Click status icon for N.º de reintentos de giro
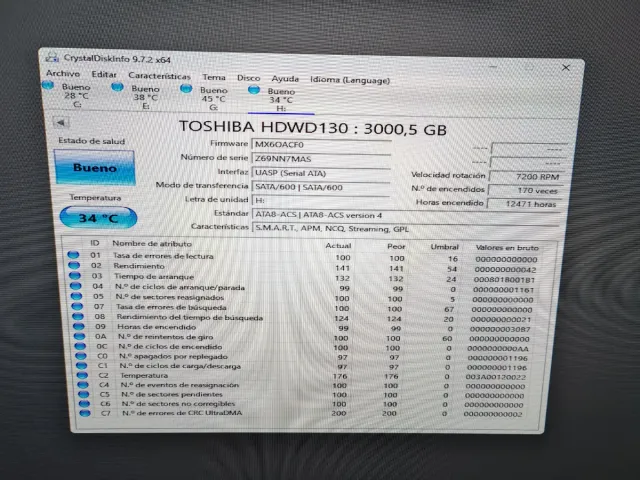Image resolution: width=640 pixels, height=480 pixels. point(80,336)
